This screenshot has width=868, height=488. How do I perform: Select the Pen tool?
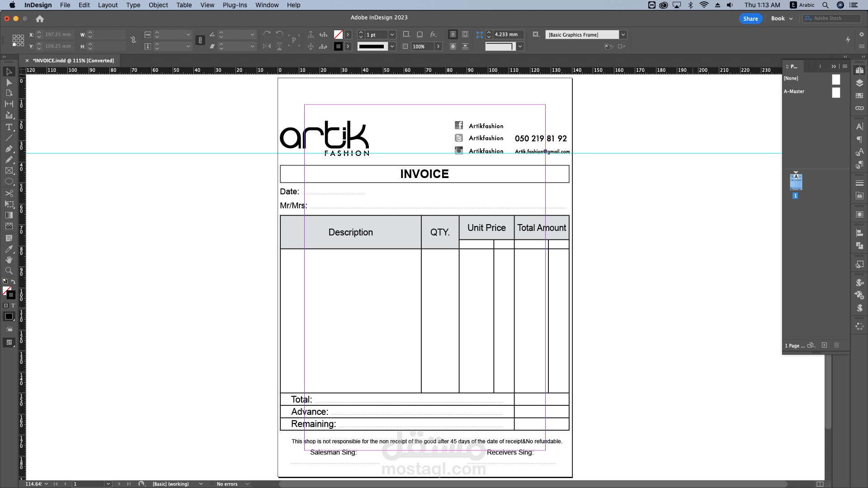pos(9,149)
